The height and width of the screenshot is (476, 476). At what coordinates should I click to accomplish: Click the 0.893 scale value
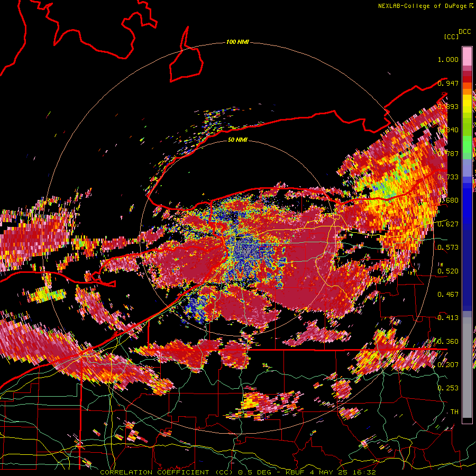pyautogui.click(x=448, y=106)
